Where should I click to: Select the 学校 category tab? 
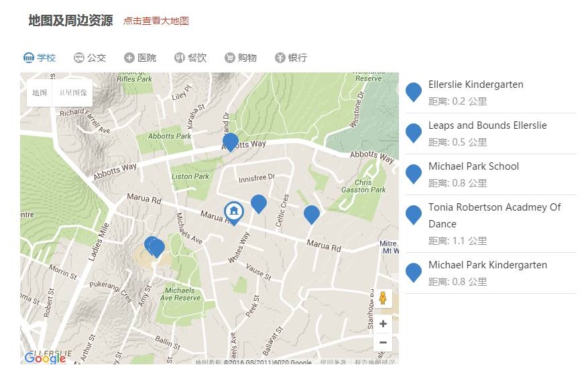click(40, 58)
